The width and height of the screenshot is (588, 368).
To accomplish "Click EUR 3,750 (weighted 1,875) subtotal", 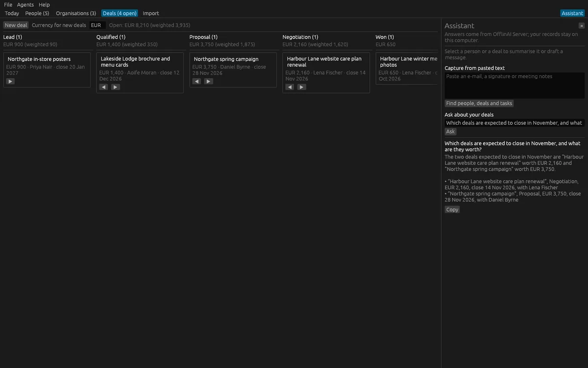I will tap(222, 45).
